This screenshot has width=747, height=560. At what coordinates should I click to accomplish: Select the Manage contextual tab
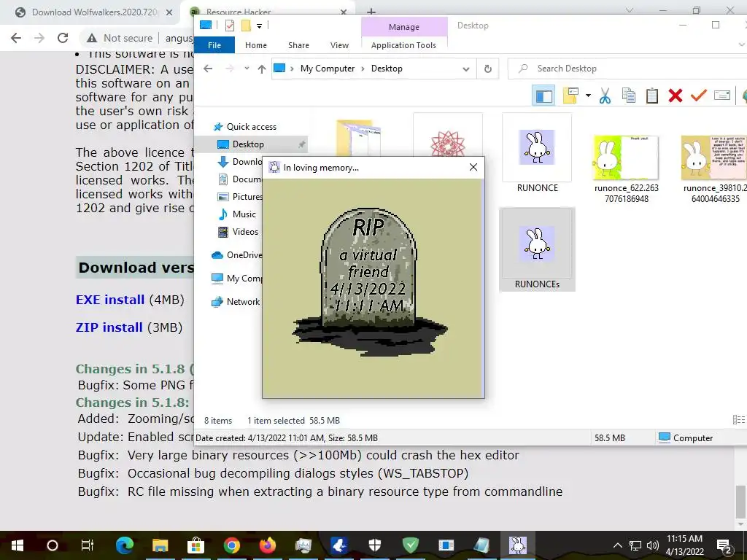pyautogui.click(x=404, y=27)
